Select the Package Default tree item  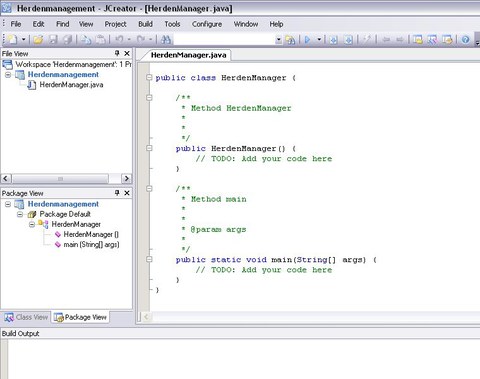65,214
